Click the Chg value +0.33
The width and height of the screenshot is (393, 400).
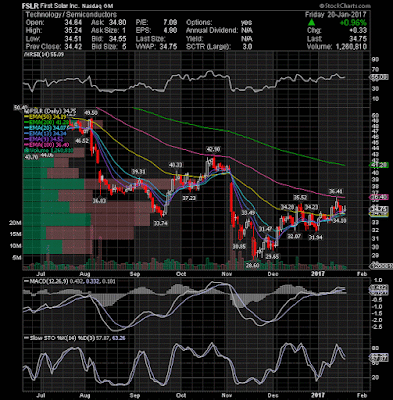pos(358,31)
